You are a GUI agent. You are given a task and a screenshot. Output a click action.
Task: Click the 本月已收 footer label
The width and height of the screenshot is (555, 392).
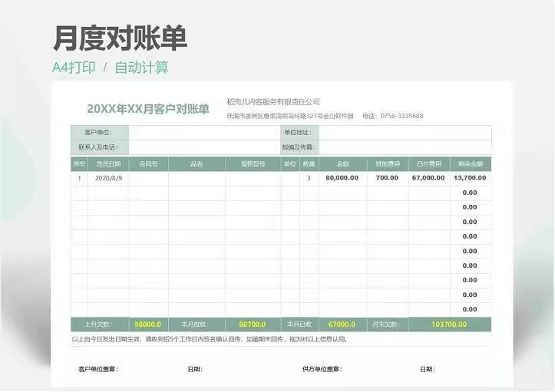pyautogui.click(x=299, y=324)
